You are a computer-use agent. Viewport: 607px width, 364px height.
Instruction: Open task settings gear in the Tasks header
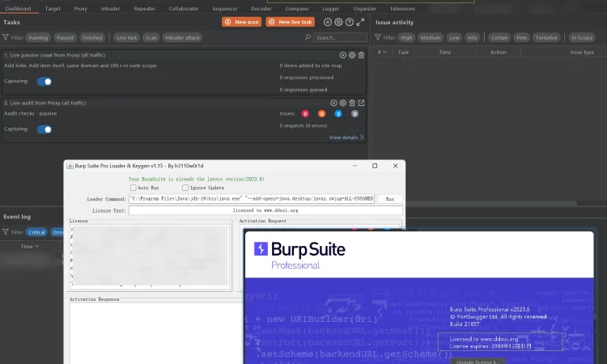338,22
